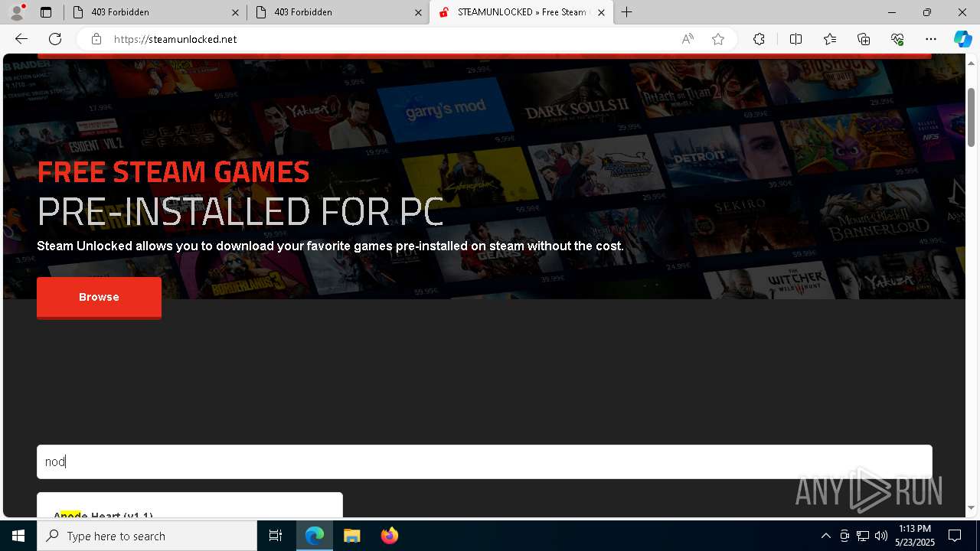Activate the Read aloud icon
The height and width of the screenshot is (551, 980).
(688, 39)
